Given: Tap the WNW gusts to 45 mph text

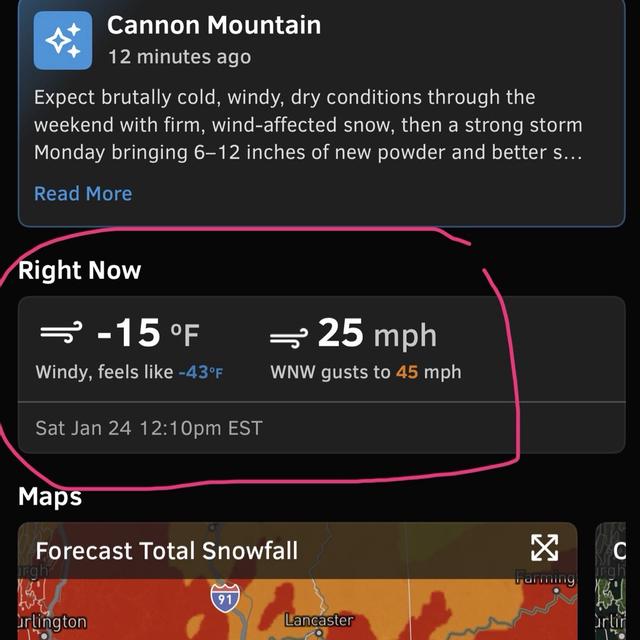Looking at the screenshot, I should click(x=366, y=372).
